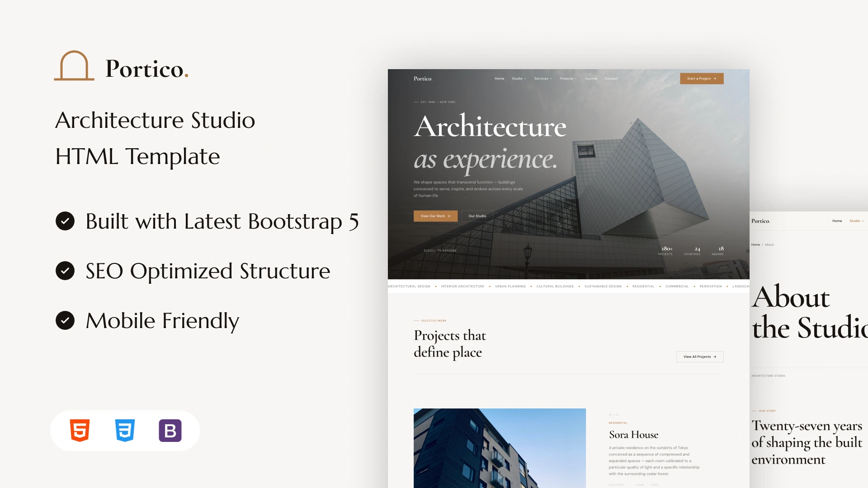Click Interior Architecture in the ticker strip
Viewport: 868px width, 488px height.
[462, 286]
